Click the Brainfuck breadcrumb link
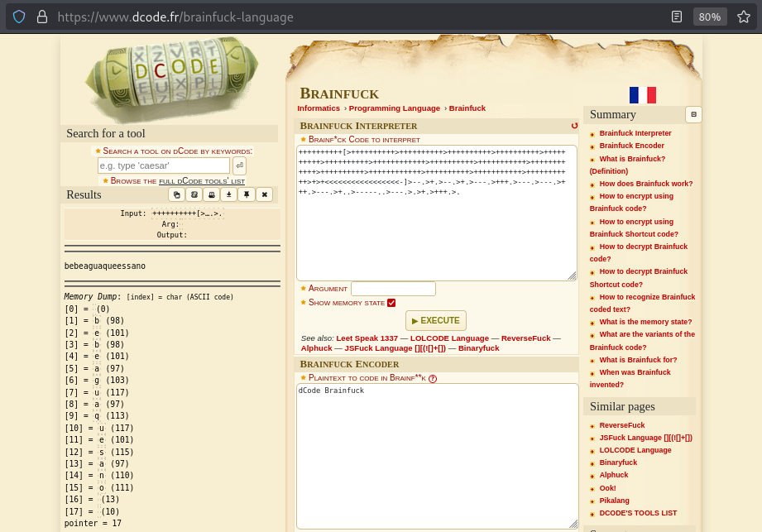The height and width of the screenshot is (532, 762). (467, 108)
